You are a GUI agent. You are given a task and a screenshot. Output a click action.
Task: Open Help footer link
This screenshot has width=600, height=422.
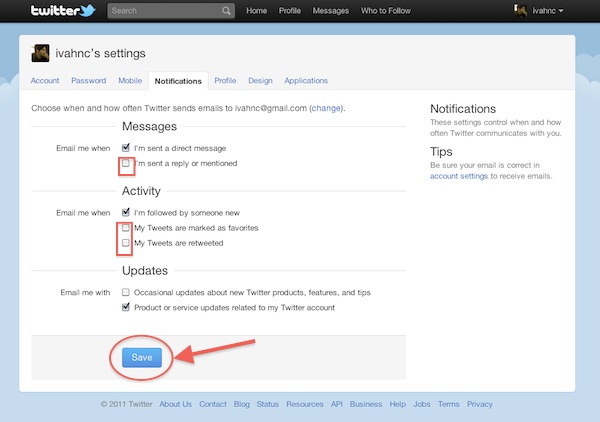(398, 404)
